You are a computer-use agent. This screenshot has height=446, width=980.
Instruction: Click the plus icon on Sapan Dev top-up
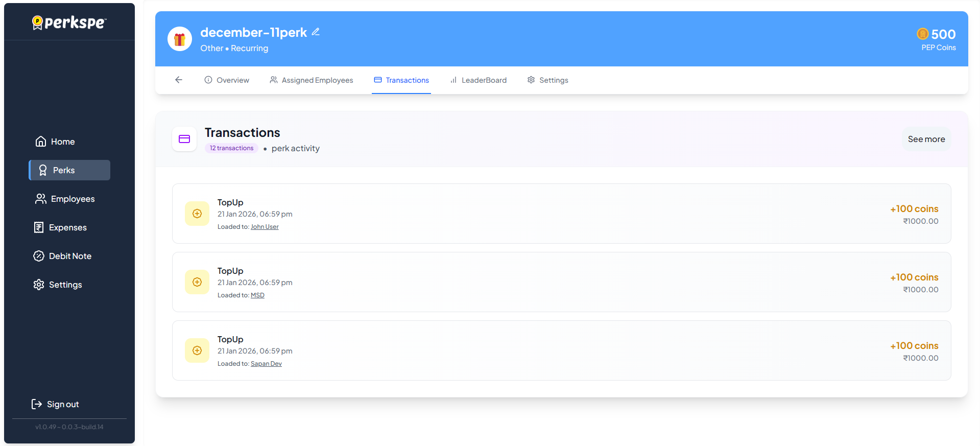pos(197,350)
